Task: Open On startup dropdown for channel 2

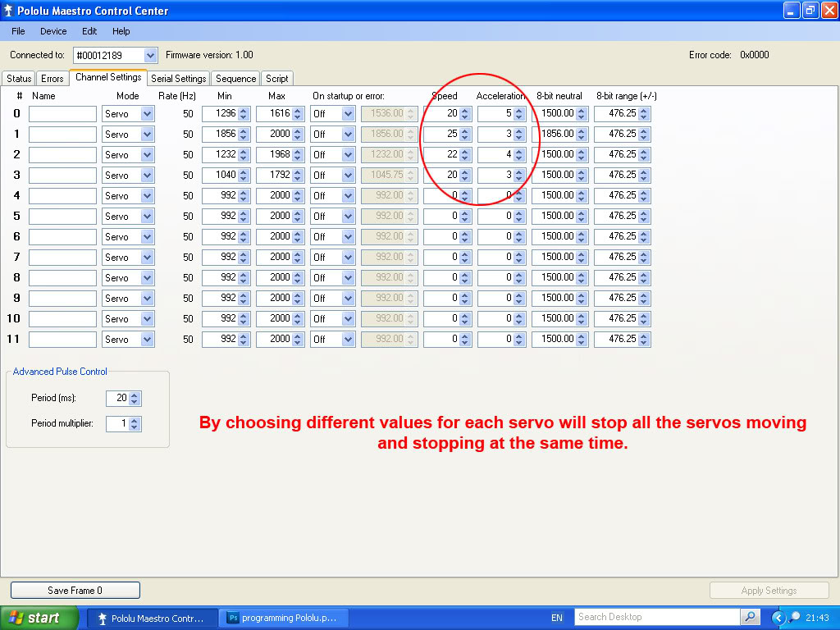Action: coord(348,155)
